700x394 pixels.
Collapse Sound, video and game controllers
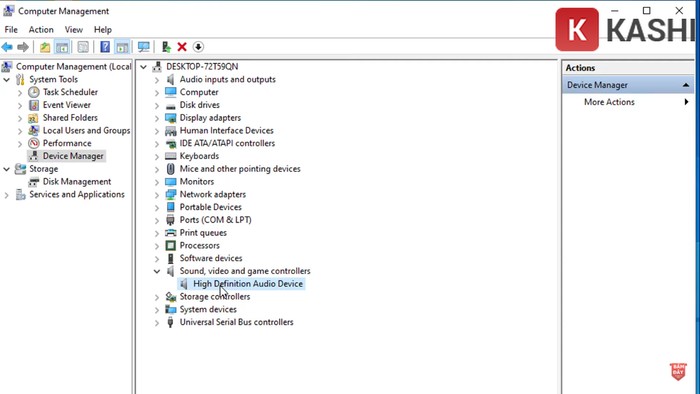[157, 271]
